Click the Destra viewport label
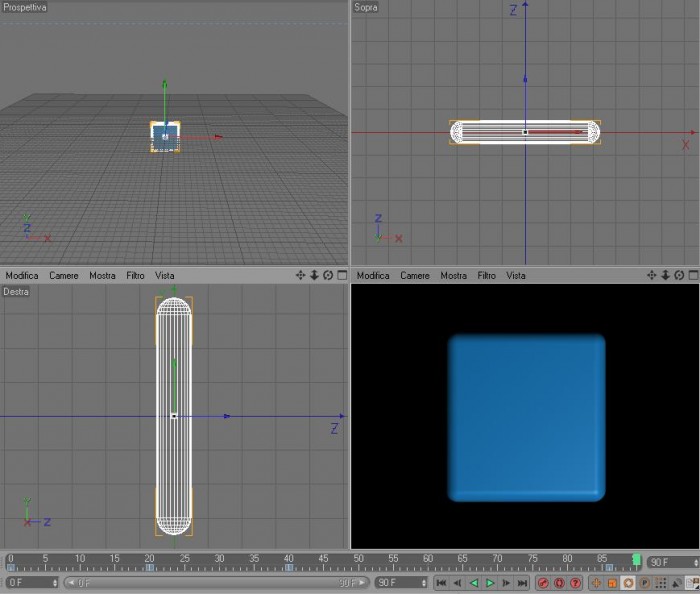Image resolution: width=700 pixels, height=594 pixels. [x=16, y=291]
